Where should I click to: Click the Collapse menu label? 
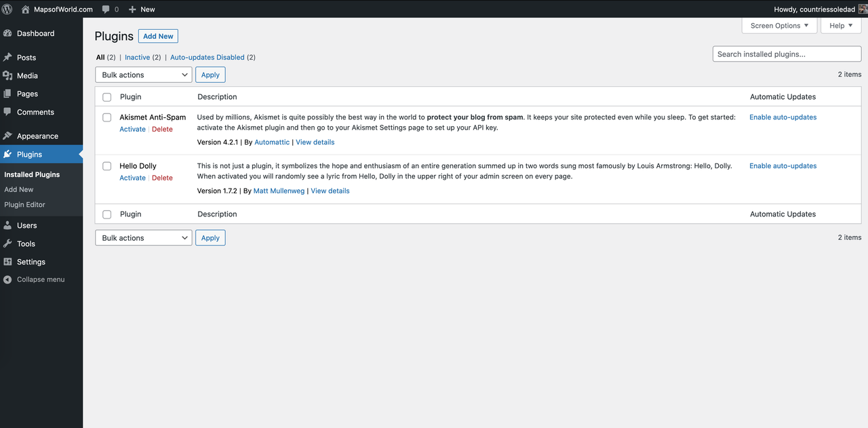[x=41, y=279]
